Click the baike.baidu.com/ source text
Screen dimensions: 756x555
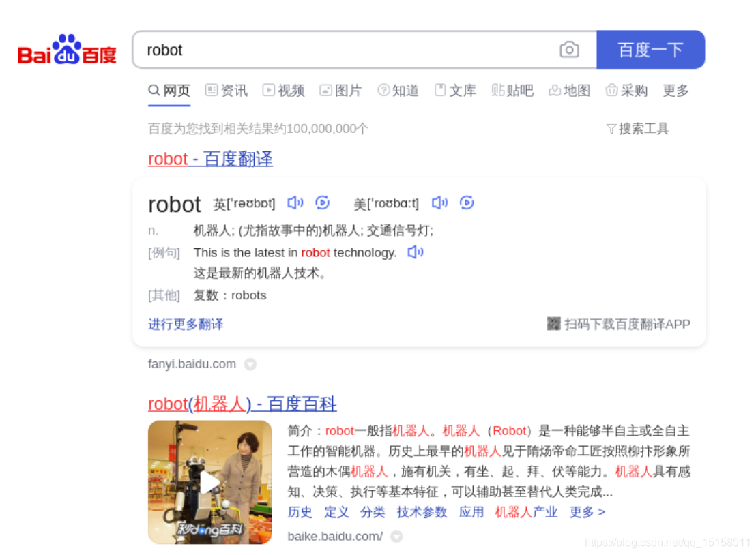tap(335, 537)
